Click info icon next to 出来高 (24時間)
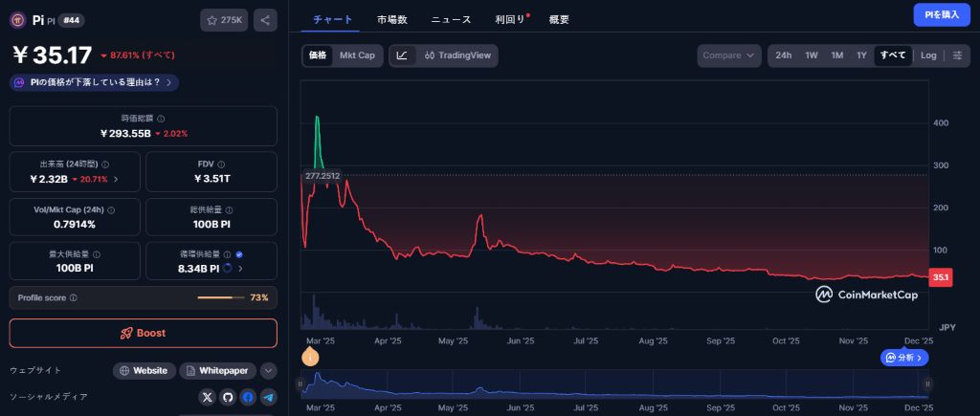The height and width of the screenshot is (416, 980). click(105, 164)
